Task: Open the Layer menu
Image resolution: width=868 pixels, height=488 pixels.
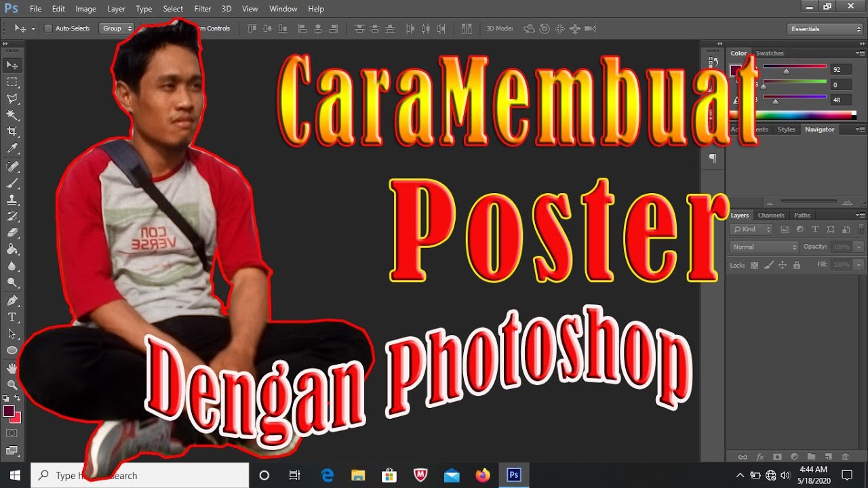Action: [x=116, y=9]
